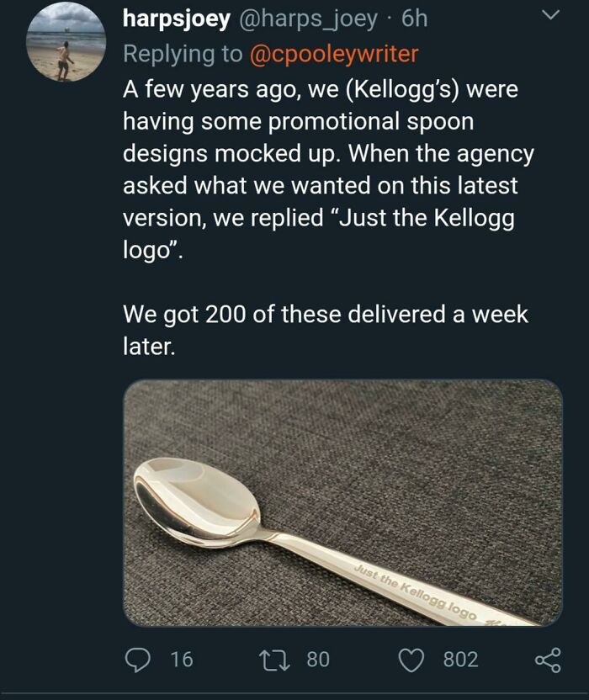The width and height of the screenshot is (589, 700).
Task: Open the @harps_joey handle
Action: pyautogui.click(x=309, y=19)
